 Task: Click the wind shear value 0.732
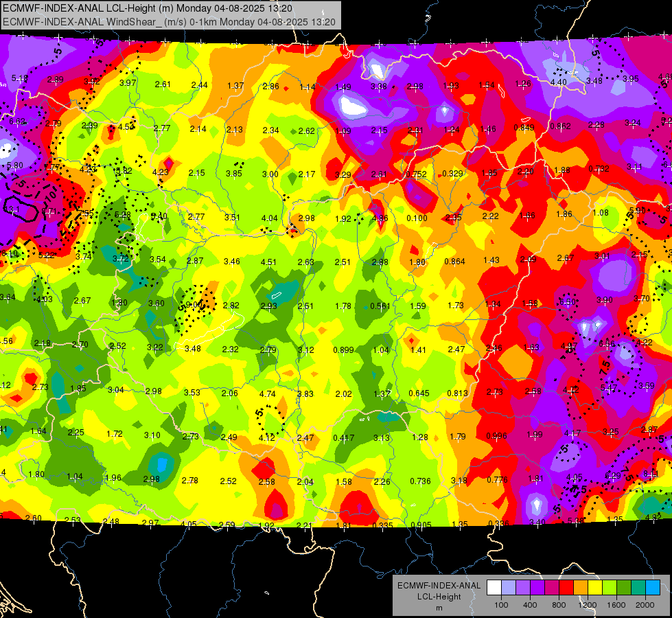pos(599,169)
